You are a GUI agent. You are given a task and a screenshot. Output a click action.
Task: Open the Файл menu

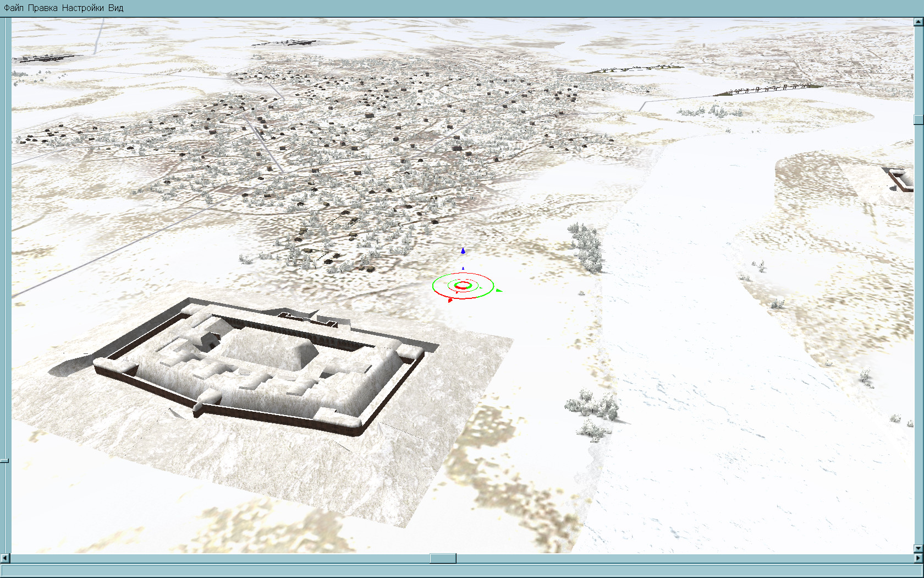click(14, 8)
